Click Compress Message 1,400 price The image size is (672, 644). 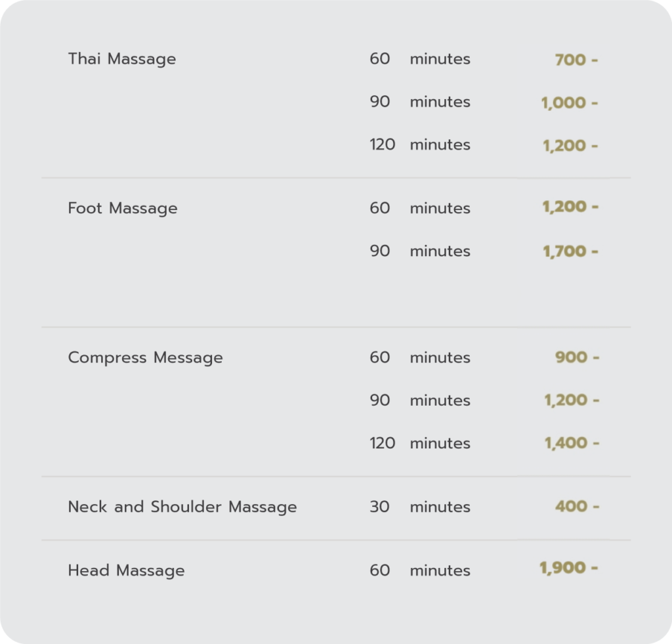[572, 443]
